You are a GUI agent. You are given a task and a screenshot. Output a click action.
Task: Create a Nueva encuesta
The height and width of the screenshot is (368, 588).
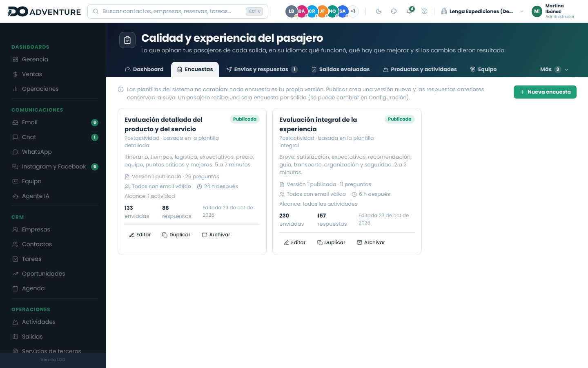tap(545, 92)
